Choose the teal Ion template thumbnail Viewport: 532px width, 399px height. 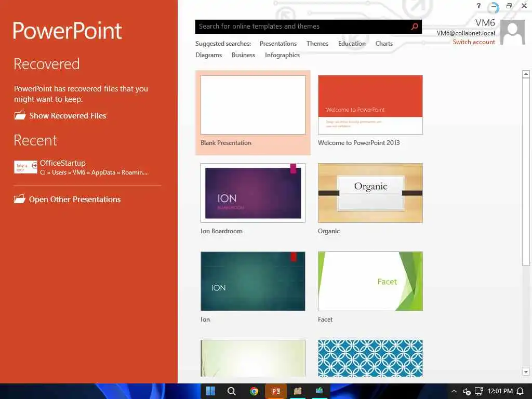(x=253, y=281)
